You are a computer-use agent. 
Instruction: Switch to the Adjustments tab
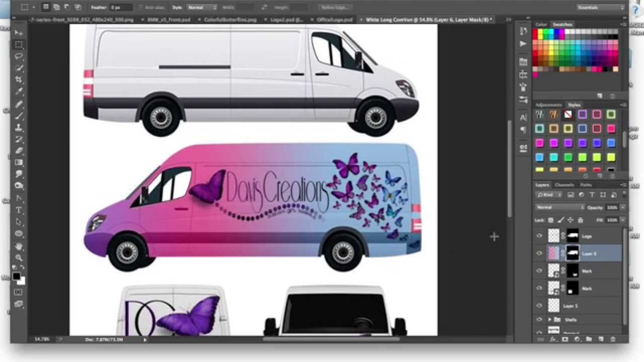pos(549,105)
